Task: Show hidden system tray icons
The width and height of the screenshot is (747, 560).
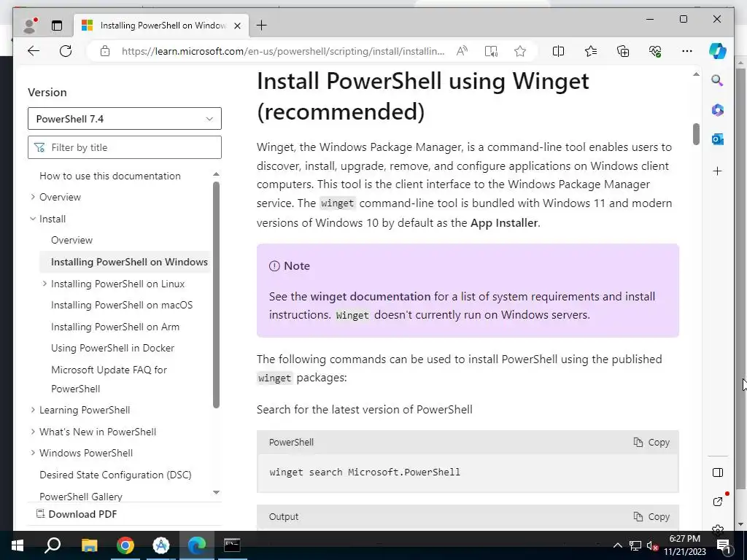Action: pos(617,545)
